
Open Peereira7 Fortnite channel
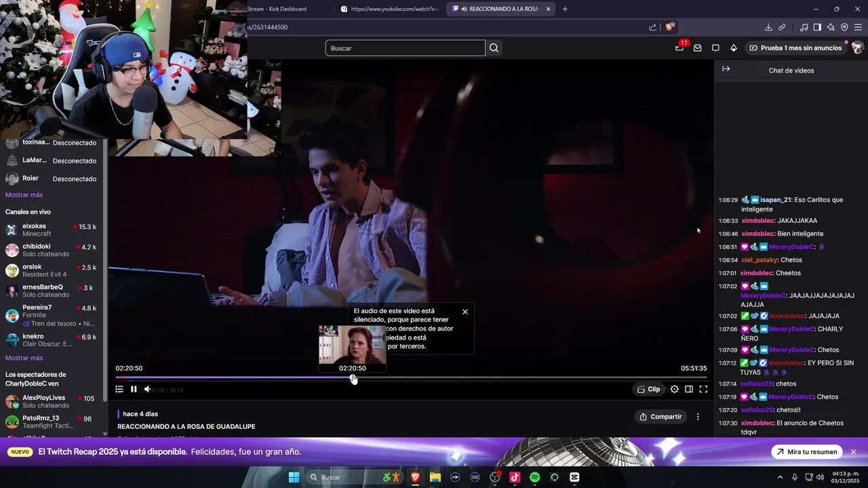tap(52, 315)
